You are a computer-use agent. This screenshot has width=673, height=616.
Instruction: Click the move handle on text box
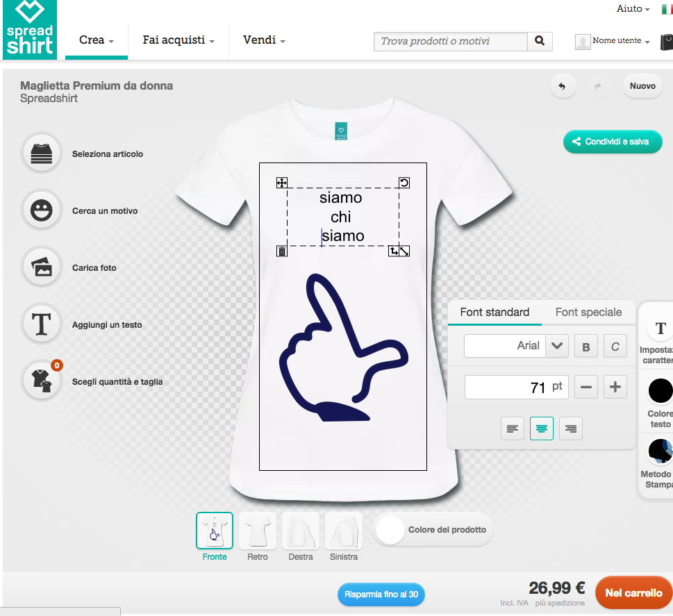point(282,183)
